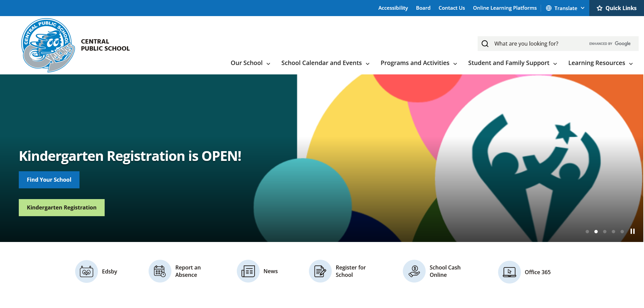Select the third carousel slide dot
Image resolution: width=644 pixels, height=308 pixels.
tap(605, 232)
